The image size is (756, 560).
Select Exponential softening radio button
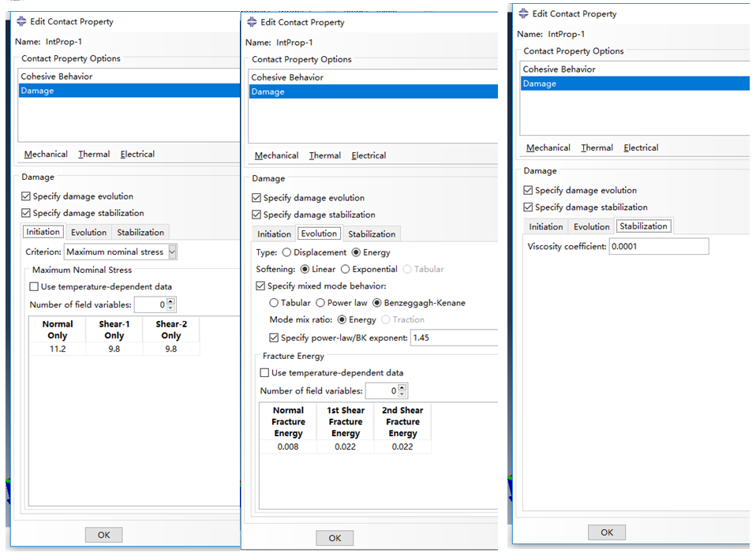[x=345, y=269]
